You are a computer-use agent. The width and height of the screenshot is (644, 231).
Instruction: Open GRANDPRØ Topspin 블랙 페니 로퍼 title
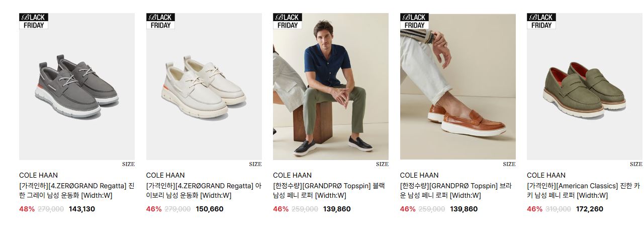329,191
